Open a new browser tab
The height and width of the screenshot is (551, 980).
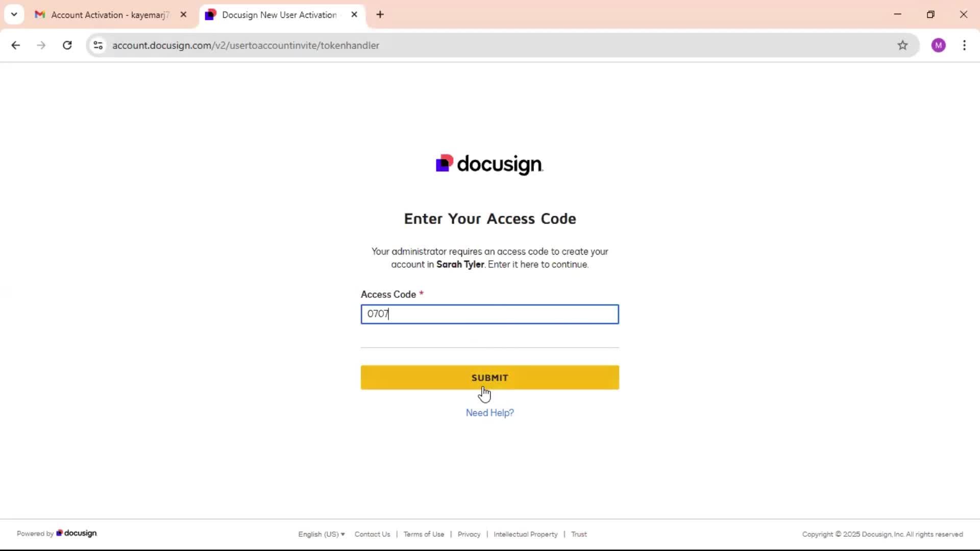(380, 15)
